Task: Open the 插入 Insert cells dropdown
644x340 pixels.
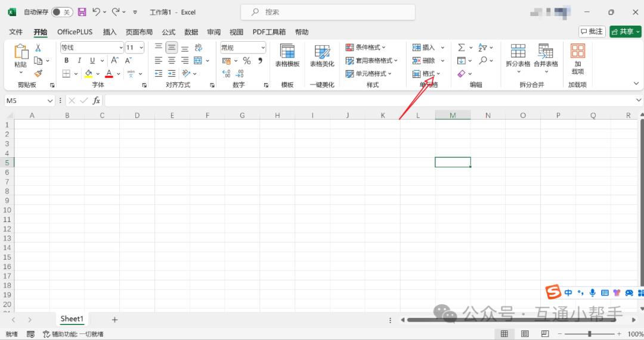Action: [x=442, y=48]
